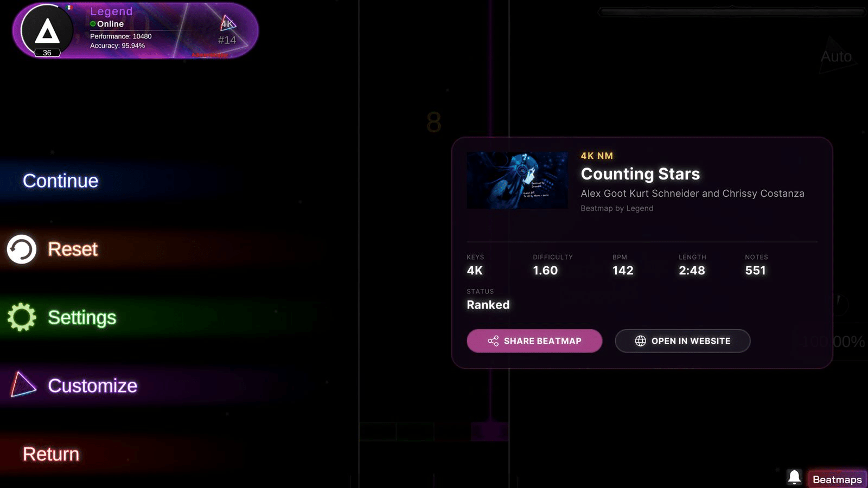Click the Online status indicator
This screenshot has height=488, width=868.
(107, 24)
